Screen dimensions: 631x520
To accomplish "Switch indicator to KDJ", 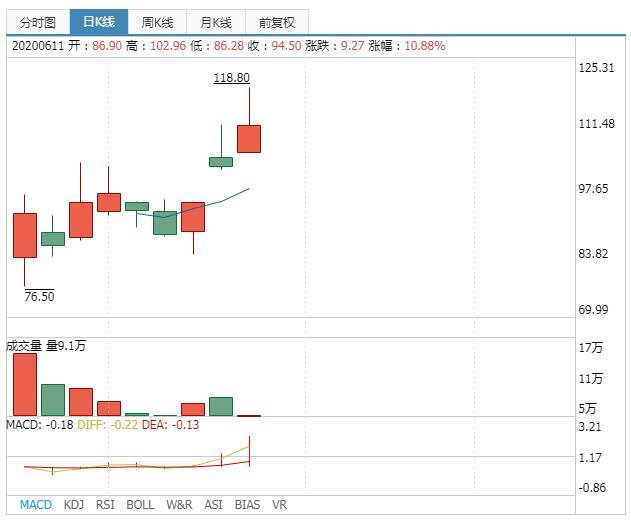I will [74, 505].
